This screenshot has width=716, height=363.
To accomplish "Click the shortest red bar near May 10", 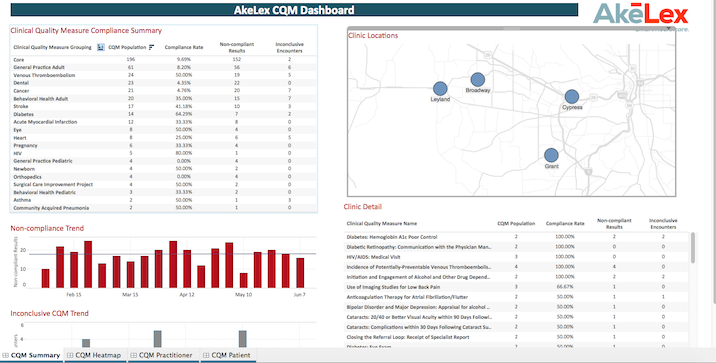I will (243, 280).
